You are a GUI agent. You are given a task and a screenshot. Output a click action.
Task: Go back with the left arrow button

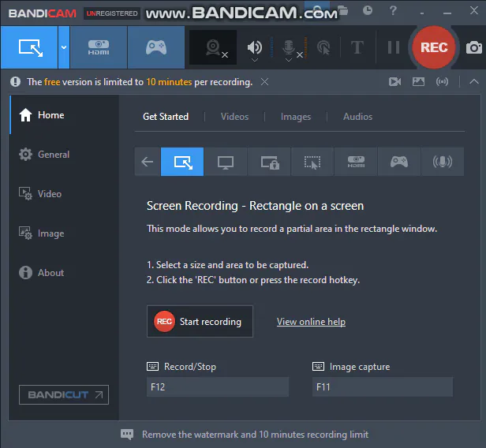pyautogui.click(x=148, y=162)
